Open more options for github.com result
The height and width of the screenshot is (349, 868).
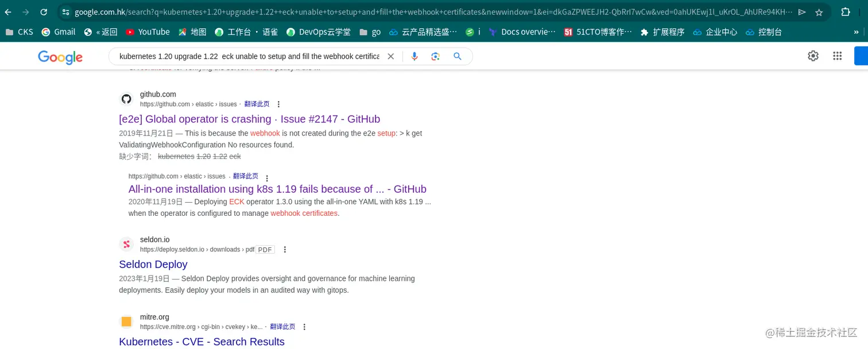278,104
